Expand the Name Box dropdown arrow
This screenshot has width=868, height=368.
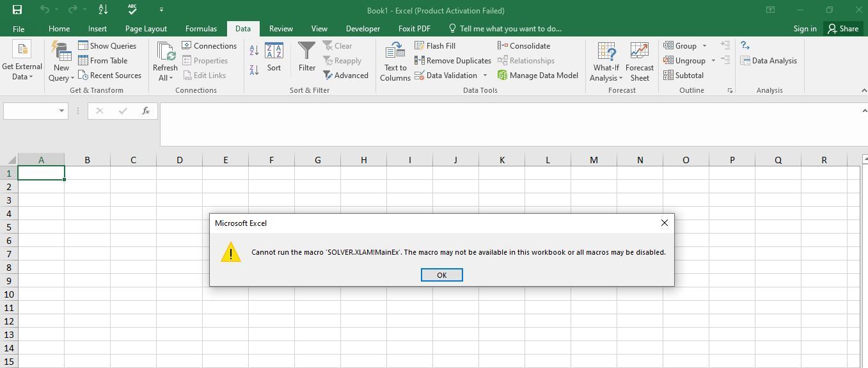coord(61,111)
